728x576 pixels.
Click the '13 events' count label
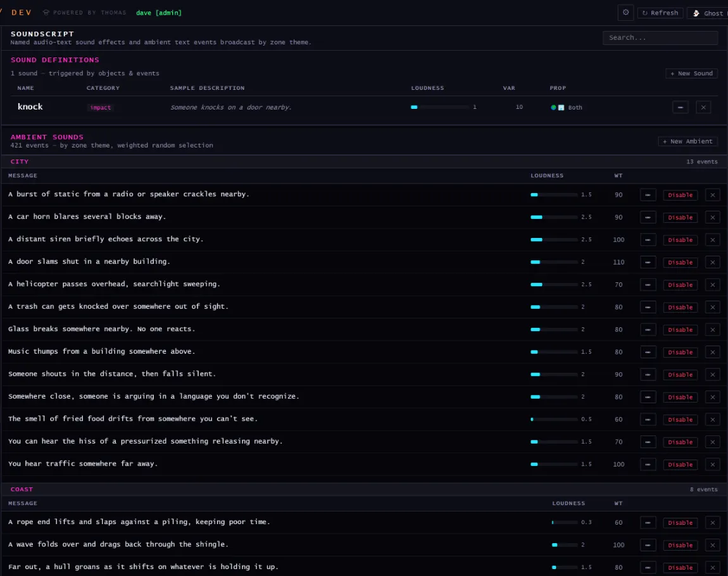702,161
